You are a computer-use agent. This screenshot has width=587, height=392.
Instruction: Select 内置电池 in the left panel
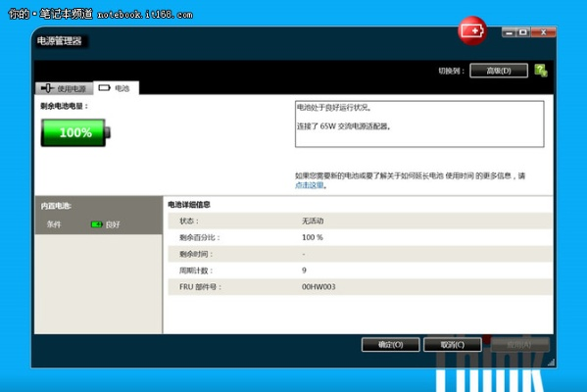[56, 206]
